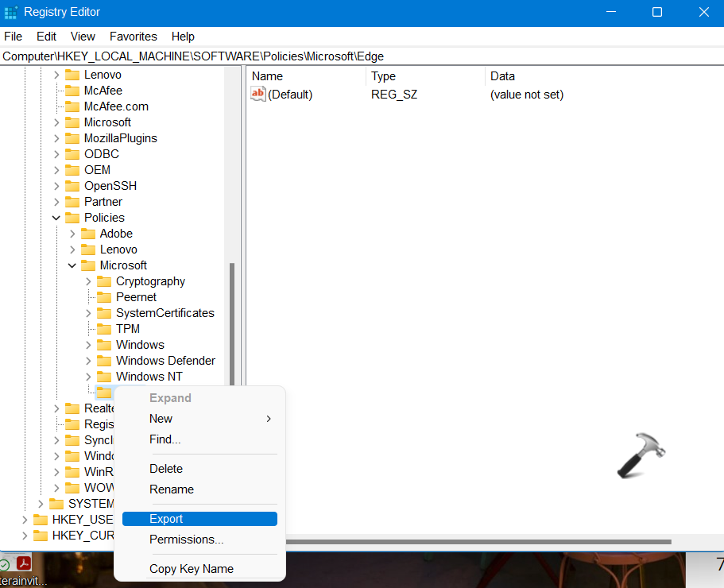Expand the HKEY_USERS hive

pyautogui.click(x=25, y=519)
